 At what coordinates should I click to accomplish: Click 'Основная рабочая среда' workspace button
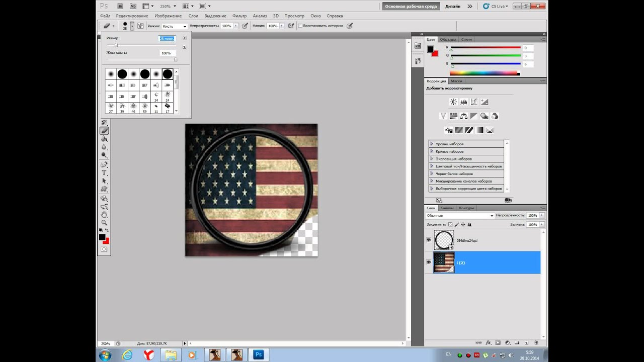[x=412, y=6]
